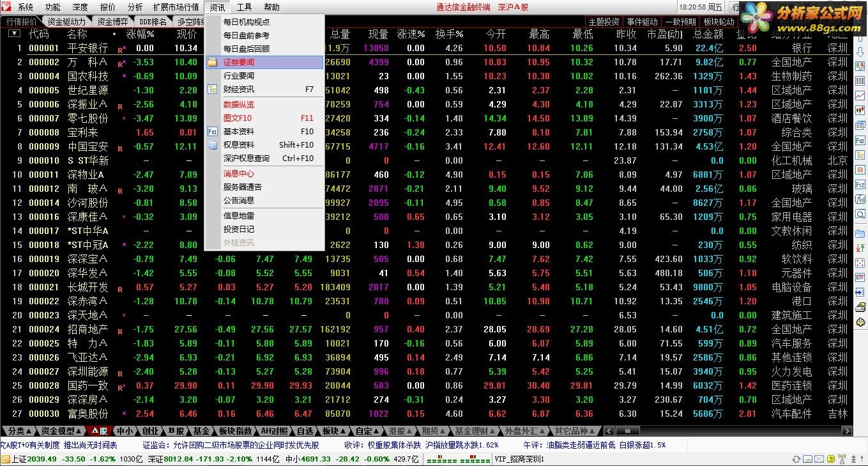Viewport: 868px width, 466px height.
Task: Open the line trend chart sidebar icon
Action: point(860,95)
